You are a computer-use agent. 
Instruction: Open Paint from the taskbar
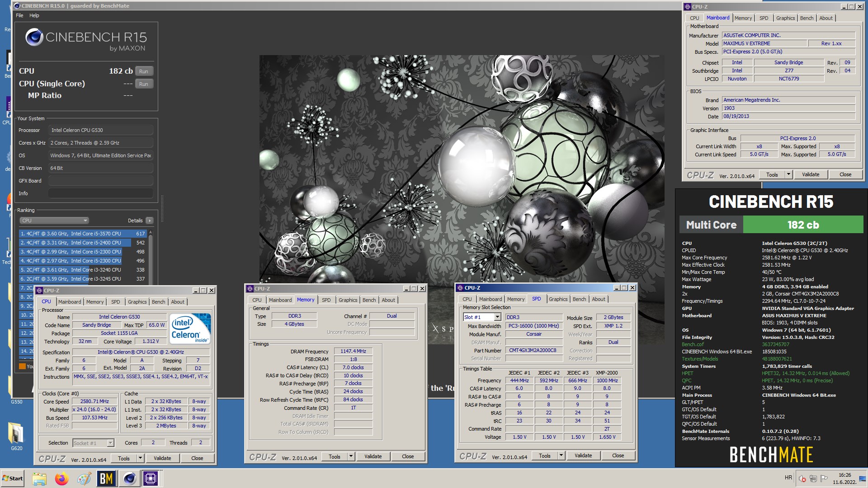84,479
